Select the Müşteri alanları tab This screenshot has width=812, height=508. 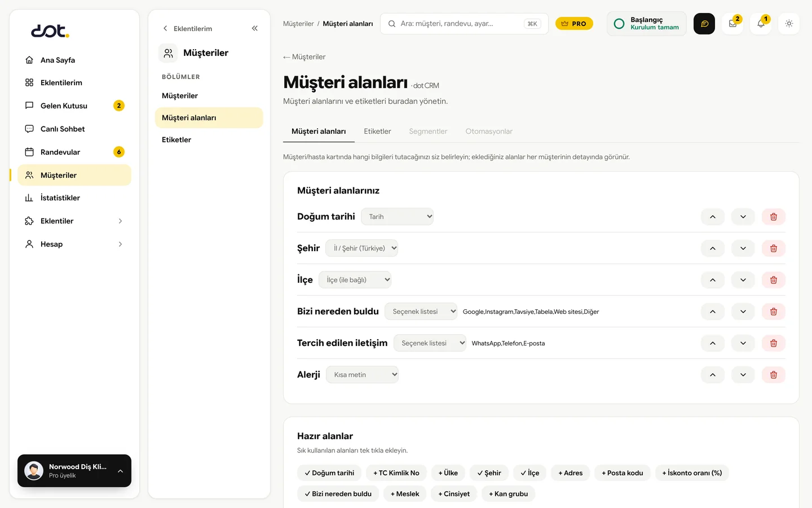pos(319,132)
